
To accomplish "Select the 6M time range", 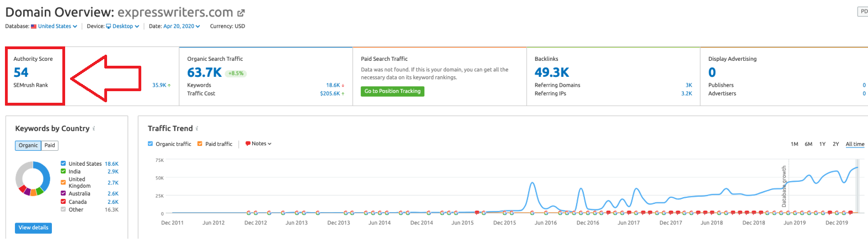I will click(808, 144).
